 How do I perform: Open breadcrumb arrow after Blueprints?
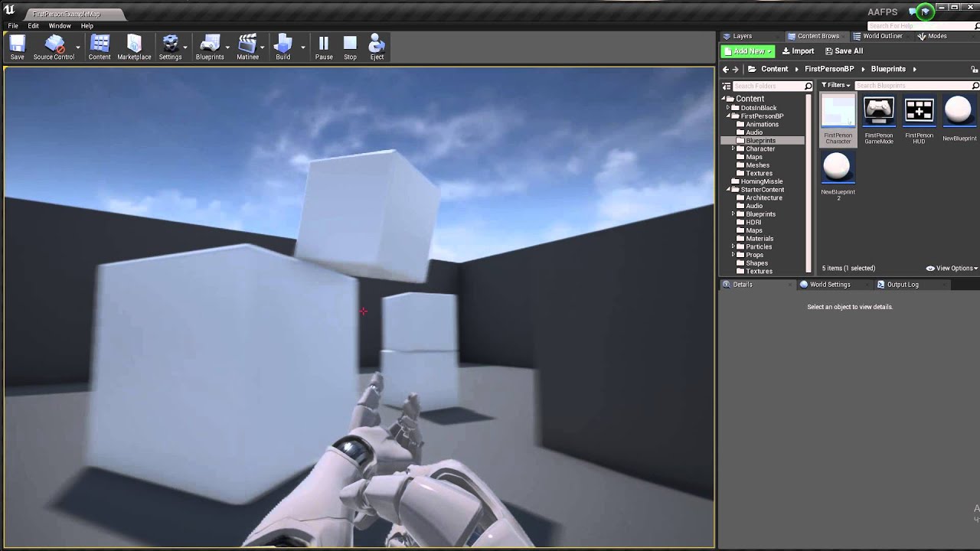(x=914, y=69)
